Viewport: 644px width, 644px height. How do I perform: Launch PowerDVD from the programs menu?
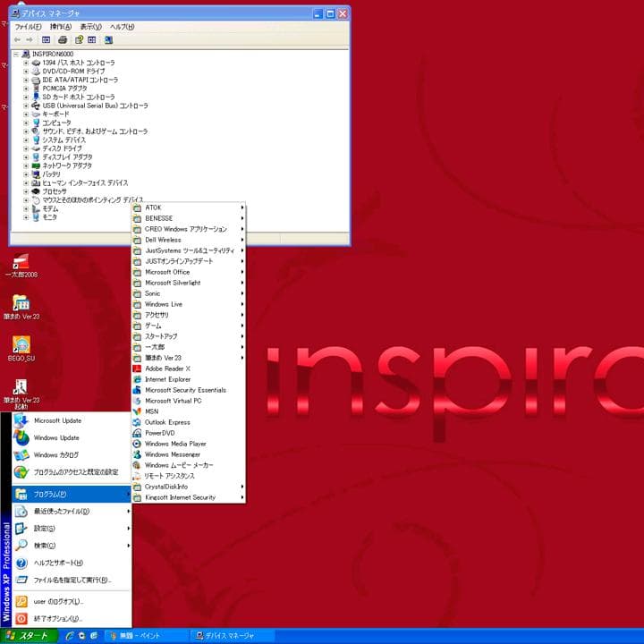click(162, 433)
